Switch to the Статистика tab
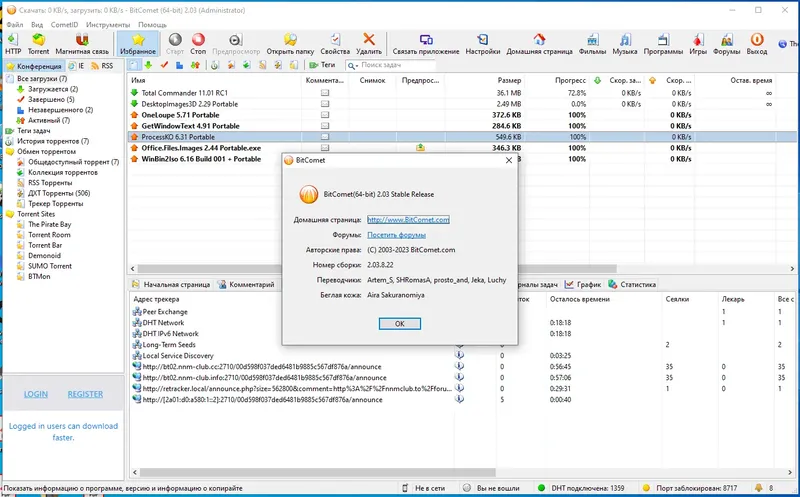This screenshot has width=800, height=497. click(x=633, y=284)
